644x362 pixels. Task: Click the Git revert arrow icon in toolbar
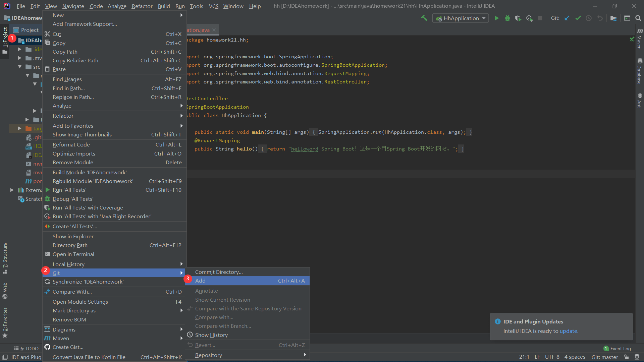[x=600, y=18]
